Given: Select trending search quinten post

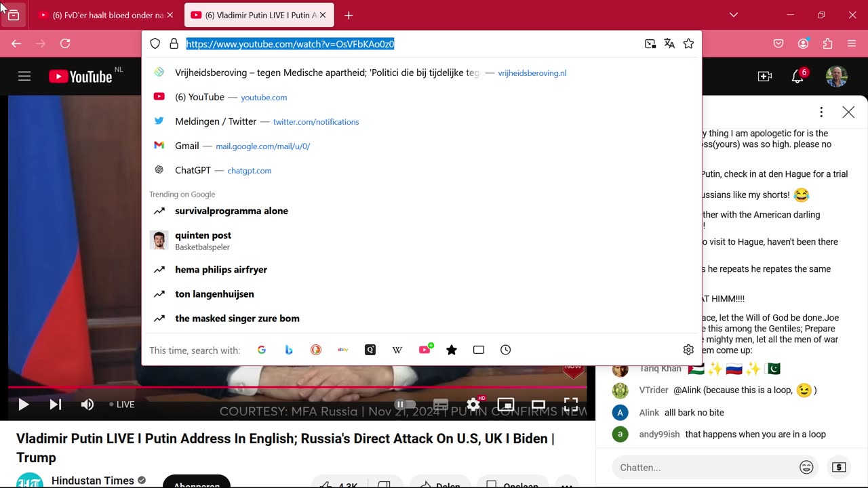Looking at the screenshot, I should tap(421, 241).
